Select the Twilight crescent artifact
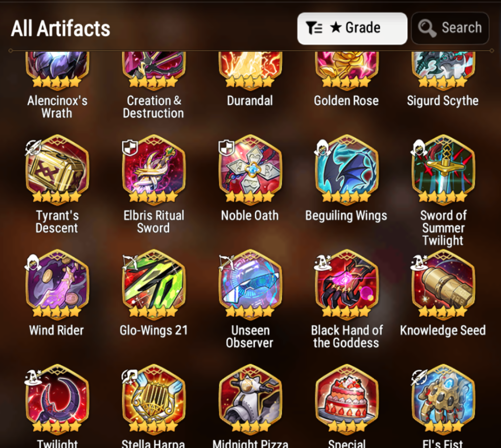 [57, 398]
